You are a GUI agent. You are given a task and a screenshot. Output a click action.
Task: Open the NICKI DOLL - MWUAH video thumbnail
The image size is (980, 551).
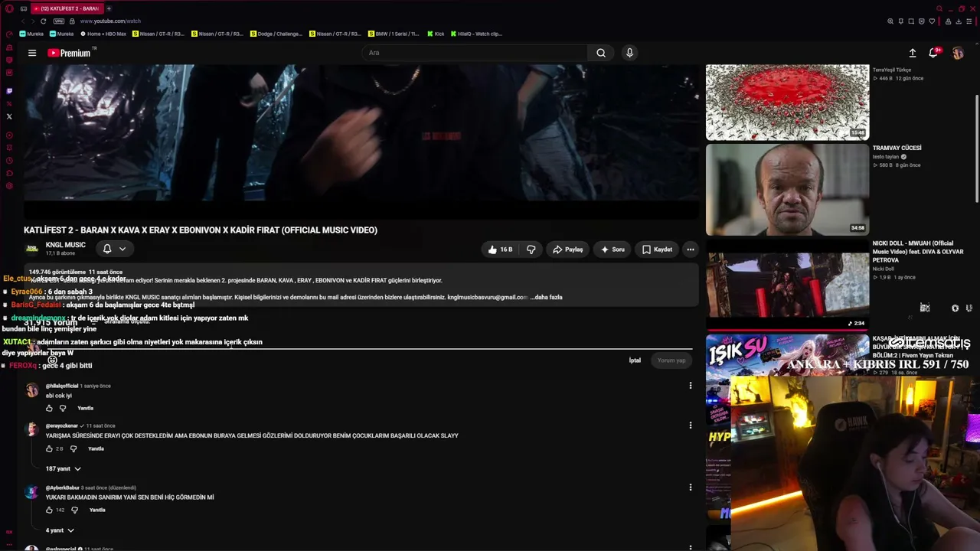[787, 285]
